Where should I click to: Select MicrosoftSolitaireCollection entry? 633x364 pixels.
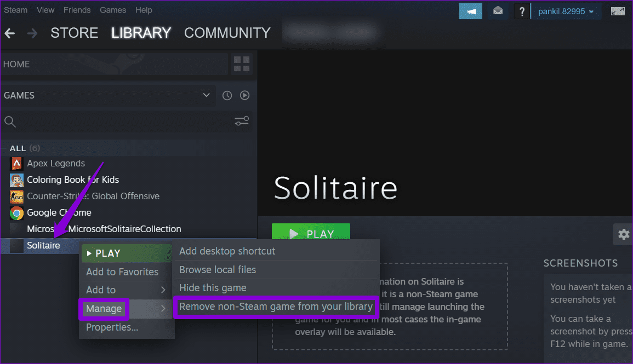click(104, 229)
